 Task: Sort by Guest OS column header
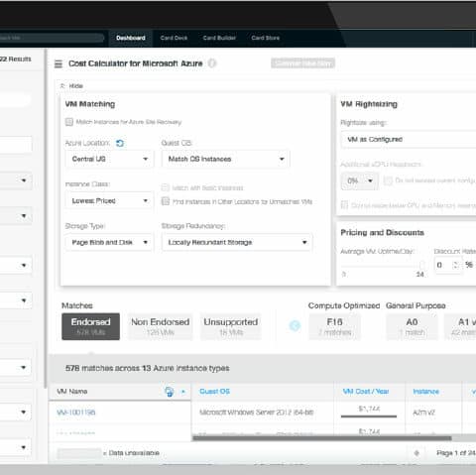(x=214, y=392)
